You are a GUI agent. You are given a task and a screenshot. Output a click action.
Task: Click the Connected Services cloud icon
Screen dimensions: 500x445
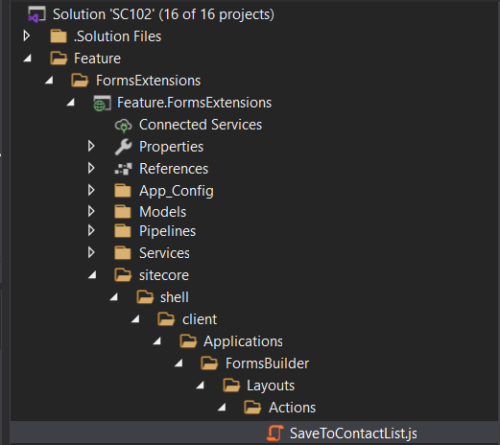(x=123, y=125)
